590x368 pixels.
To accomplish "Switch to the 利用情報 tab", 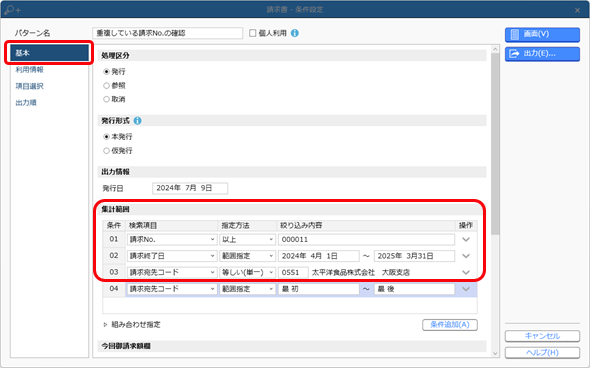I will coord(29,70).
